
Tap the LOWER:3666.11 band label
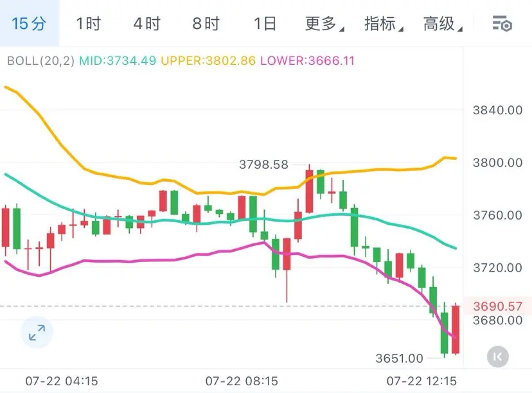(307, 61)
